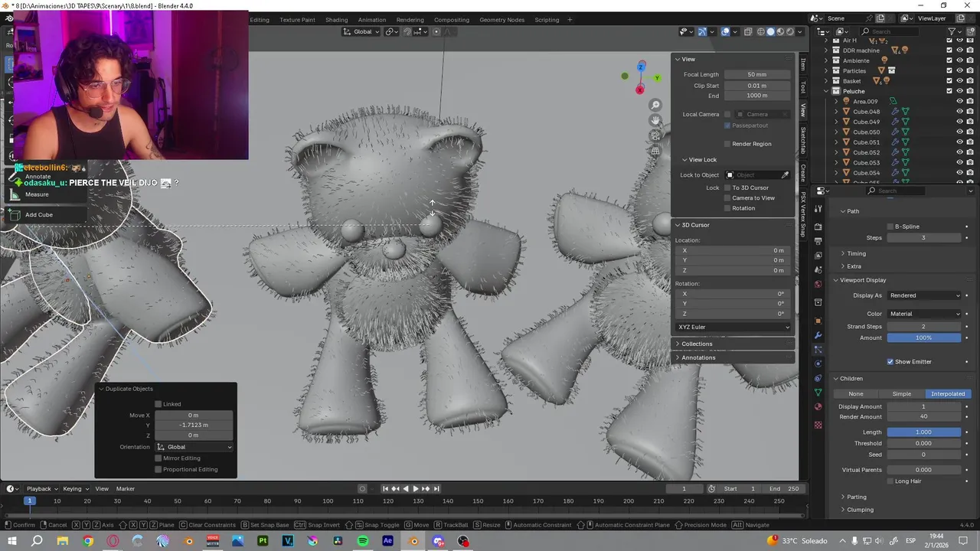
Task: Open the Render properties tab icon
Action: [818, 227]
